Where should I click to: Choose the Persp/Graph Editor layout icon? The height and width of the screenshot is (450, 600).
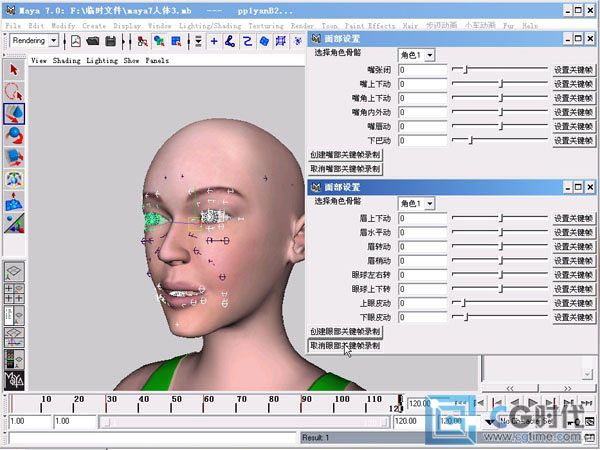coord(14,337)
